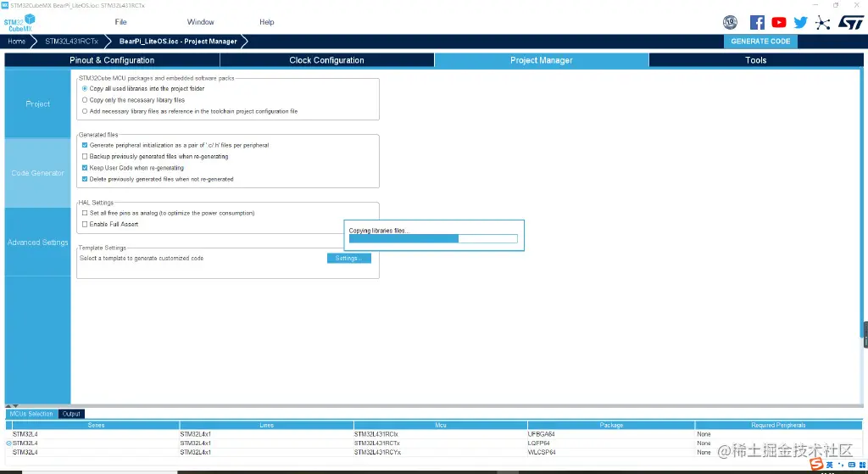
Task: Switch to the MCUs Selection tab
Action: (x=31, y=414)
